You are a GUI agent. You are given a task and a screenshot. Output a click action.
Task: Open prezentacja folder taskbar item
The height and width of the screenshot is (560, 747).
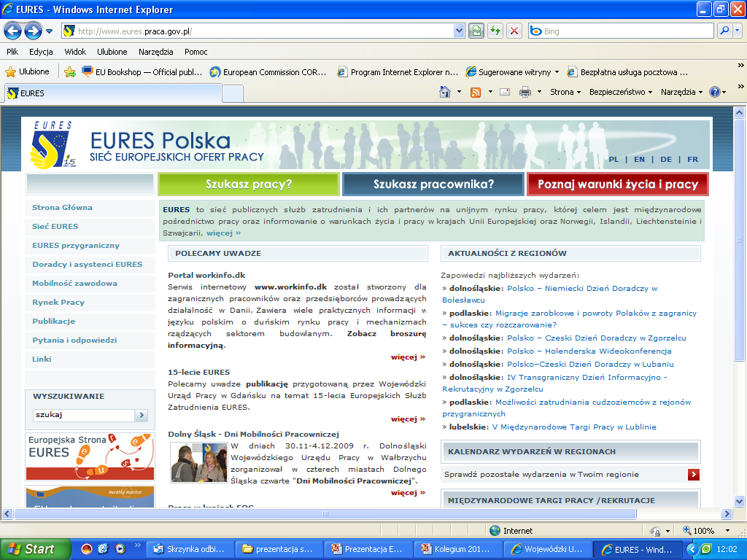tap(278, 549)
